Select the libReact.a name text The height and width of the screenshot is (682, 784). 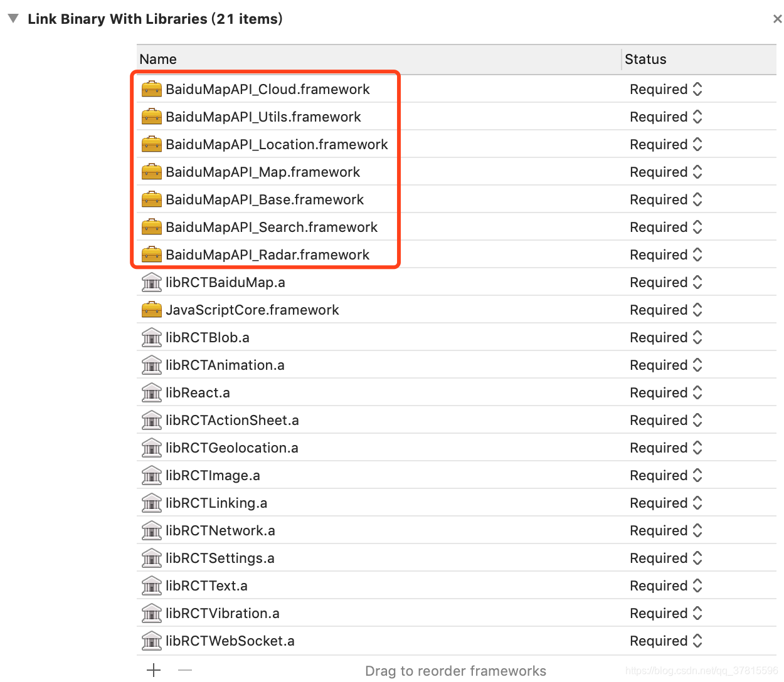(x=198, y=392)
